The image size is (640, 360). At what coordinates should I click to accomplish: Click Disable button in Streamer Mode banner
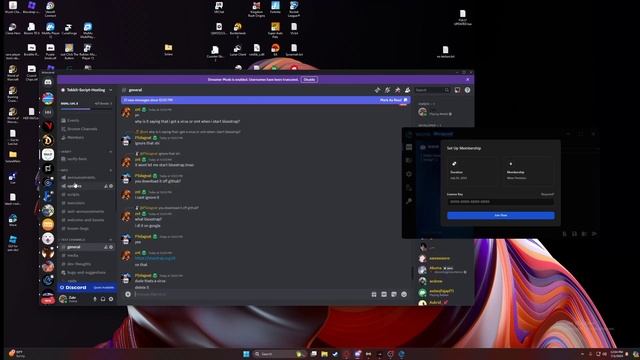tap(309, 80)
